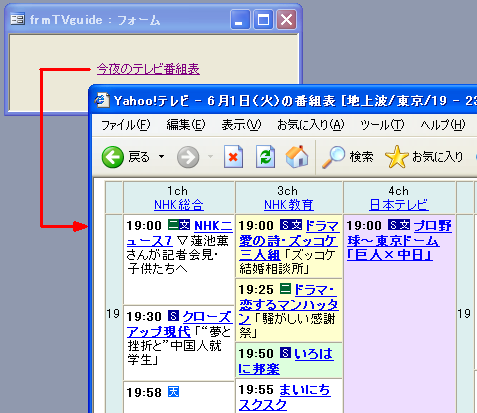The image size is (477, 413).
Task: Click the green Back arrow icon
Action: (113, 157)
